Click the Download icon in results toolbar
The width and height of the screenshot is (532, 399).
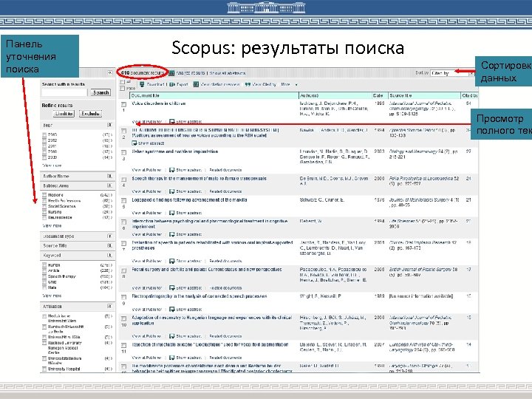[x=142, y=84]
